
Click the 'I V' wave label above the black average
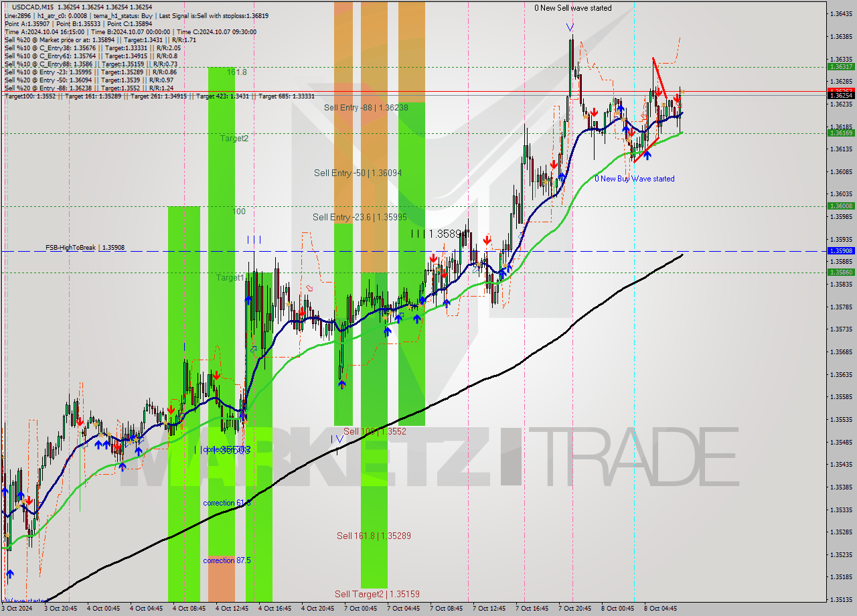pos(337,439)
